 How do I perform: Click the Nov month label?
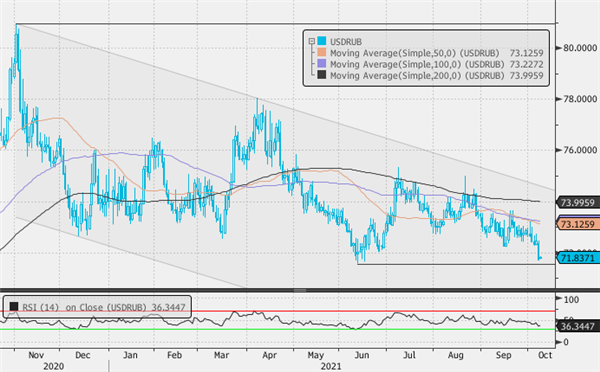pyautogui.click(x=36, y=355)
